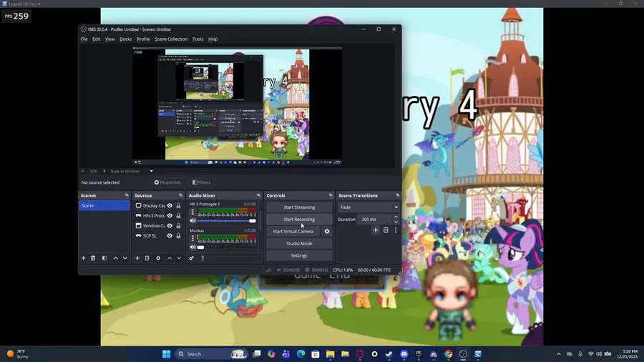Move scene up in Scenes panel

tap(115, 258)
